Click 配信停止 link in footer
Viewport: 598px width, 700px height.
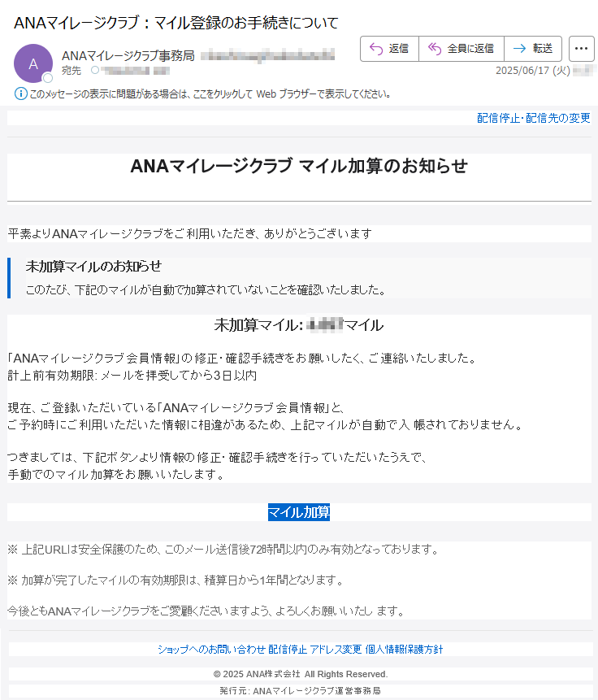(x=288, y=649)
